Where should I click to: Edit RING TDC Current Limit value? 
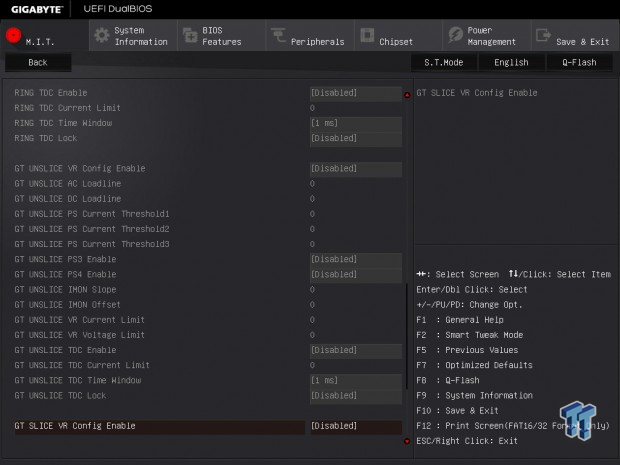click(x=312, y=108)
